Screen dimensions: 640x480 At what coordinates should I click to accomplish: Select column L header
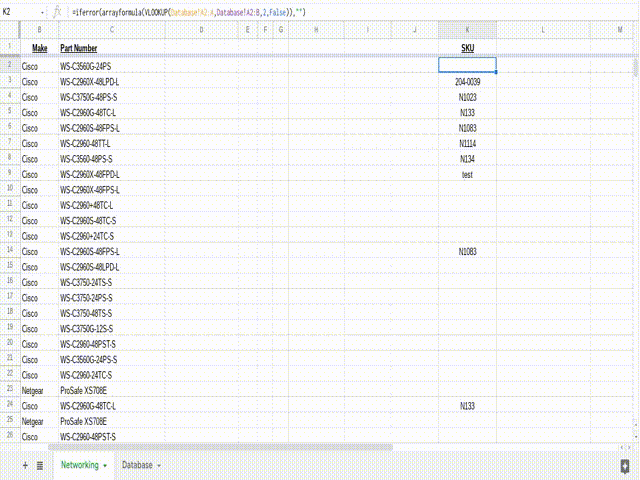point(543,29)
